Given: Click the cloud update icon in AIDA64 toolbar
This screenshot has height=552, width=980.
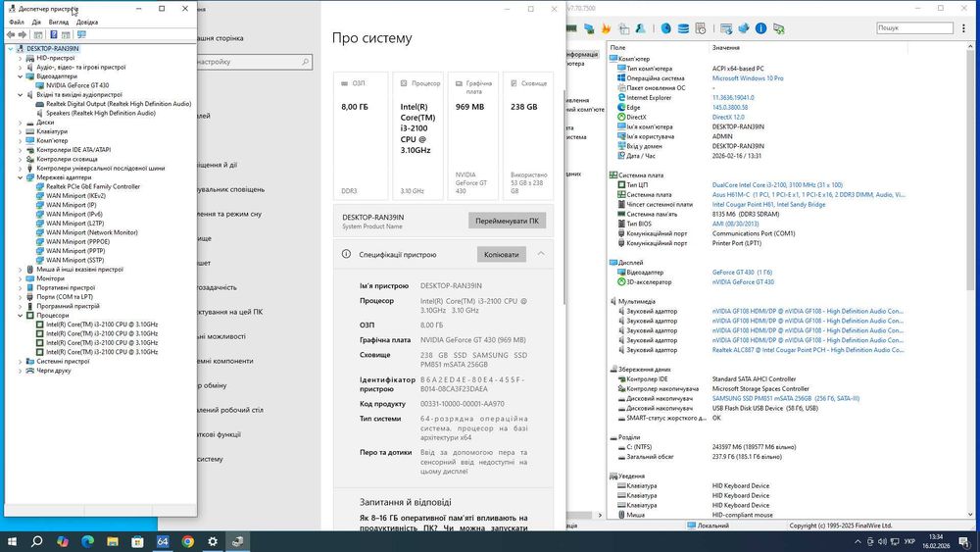Looking at the screenshot, I should [x=743, y=28].
